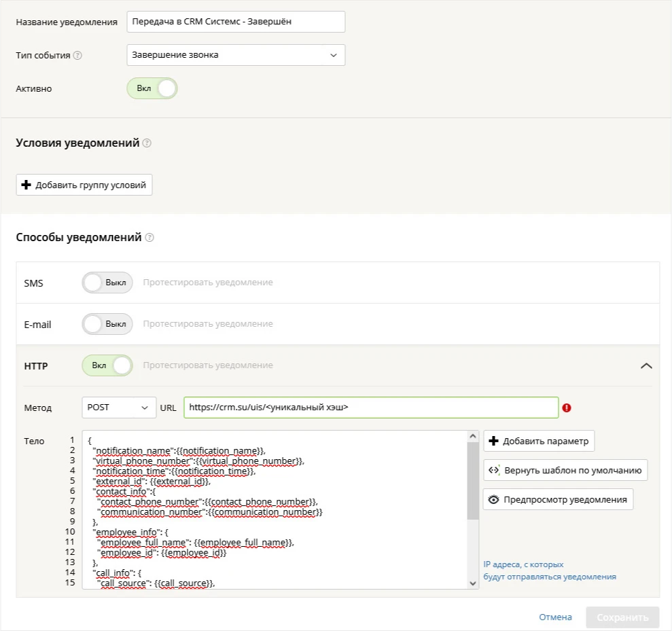Click the code icon on Вернуть шаблон по умолчанию

[494, 470]
